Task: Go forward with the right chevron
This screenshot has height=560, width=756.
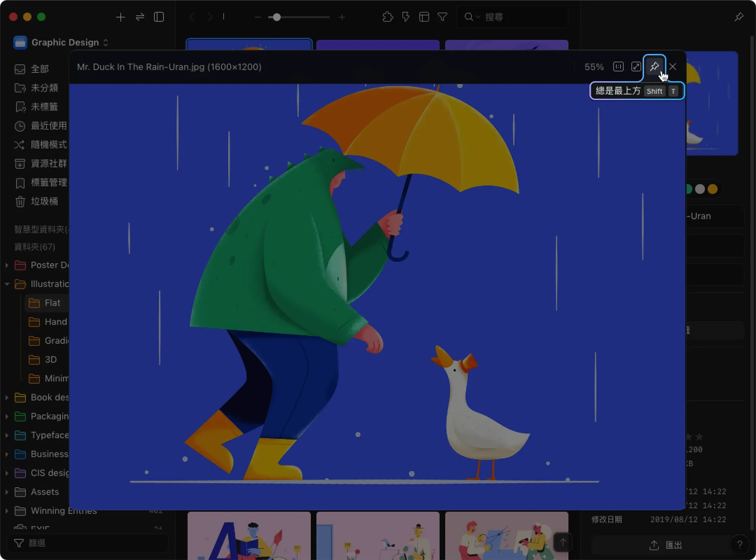Action: 210,17
